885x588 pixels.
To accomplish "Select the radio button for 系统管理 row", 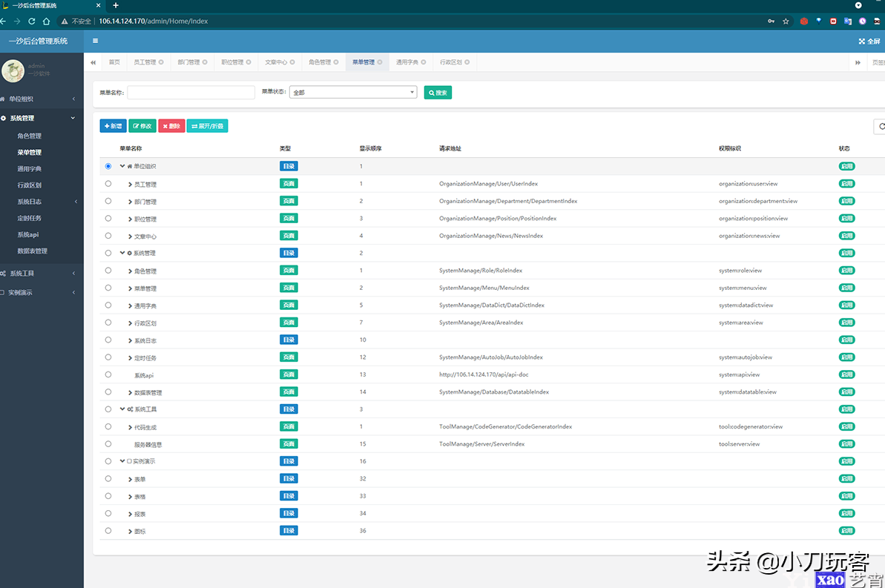I will (108, 253).
